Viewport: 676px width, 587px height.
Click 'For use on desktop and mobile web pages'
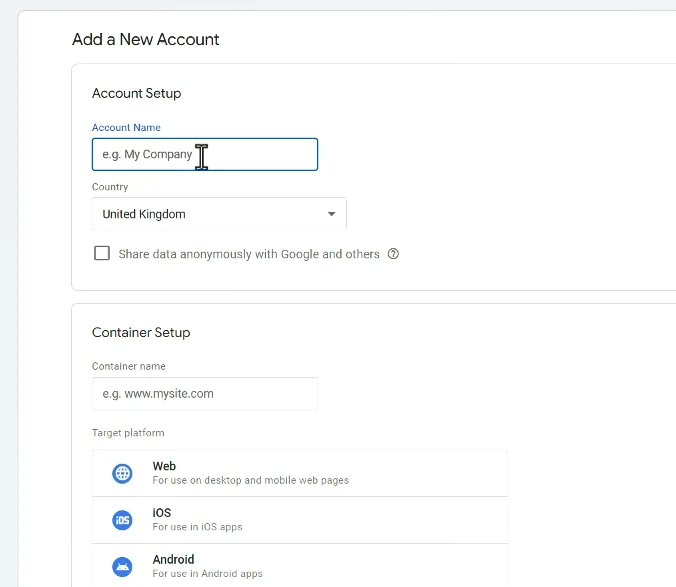pos(250,480)
